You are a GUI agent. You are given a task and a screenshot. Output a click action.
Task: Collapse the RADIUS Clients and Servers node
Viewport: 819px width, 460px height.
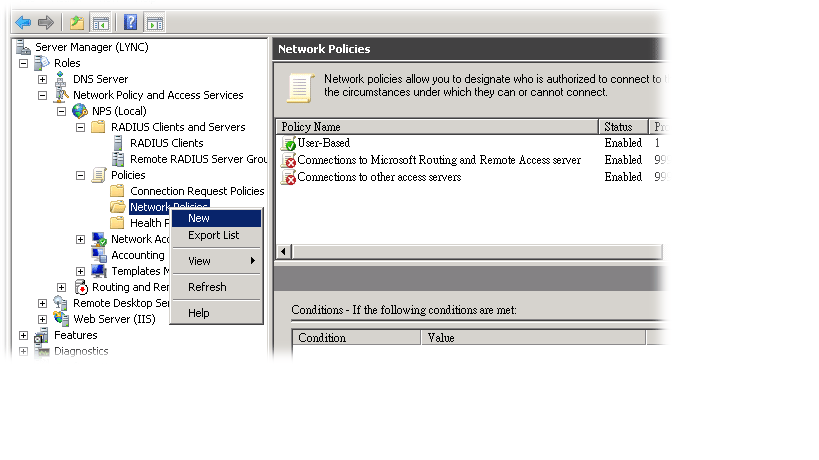80,127
